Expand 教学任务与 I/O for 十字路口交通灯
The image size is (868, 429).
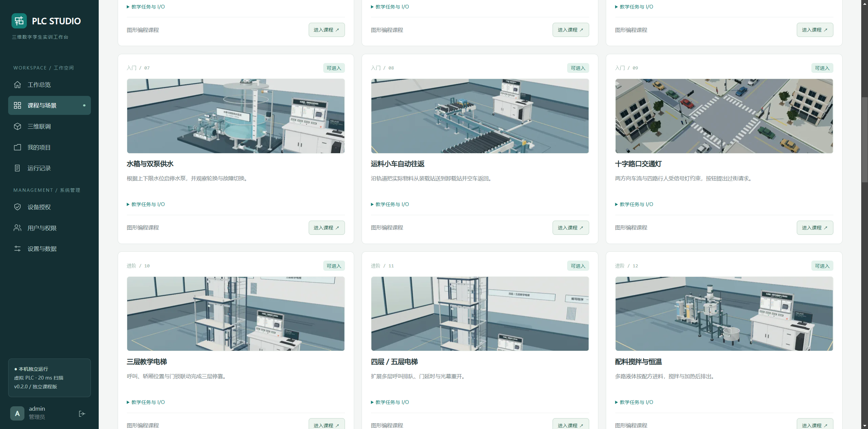pos(634,204)
